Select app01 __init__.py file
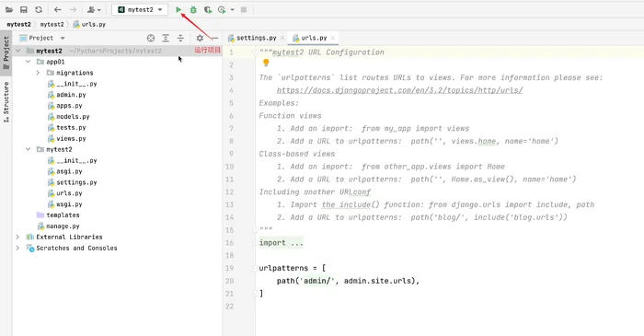This screenshot has width=644, height=336. pyautogui.click(x=73, y=84)
